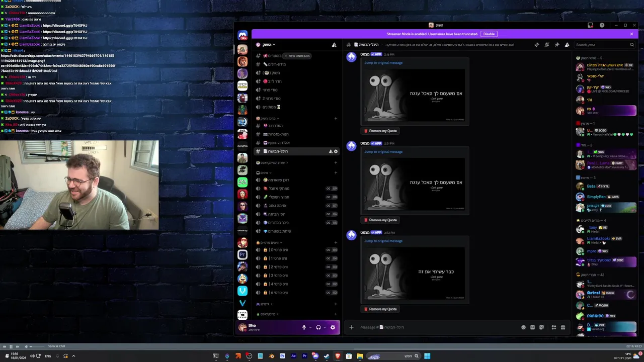Open Discord direct messages home icon

pos(243,36)
